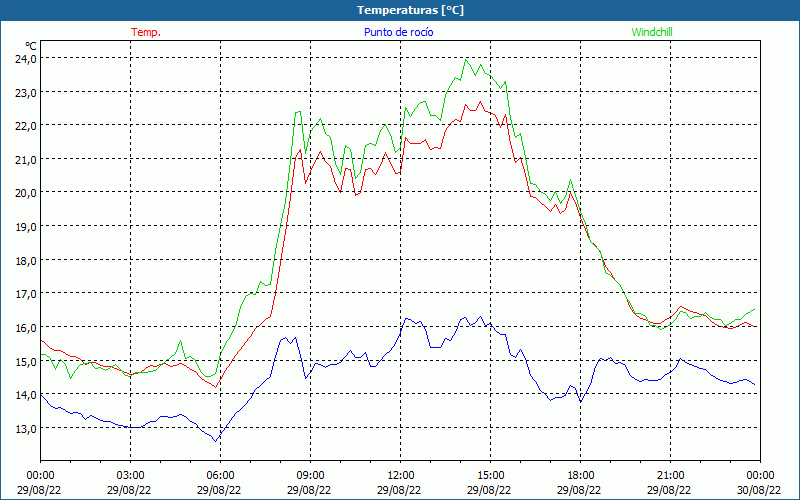Click the 09:00 time axis label
The width and height of the screenshot is (800, 500).
pyautogui.click(x=310, y=476)
